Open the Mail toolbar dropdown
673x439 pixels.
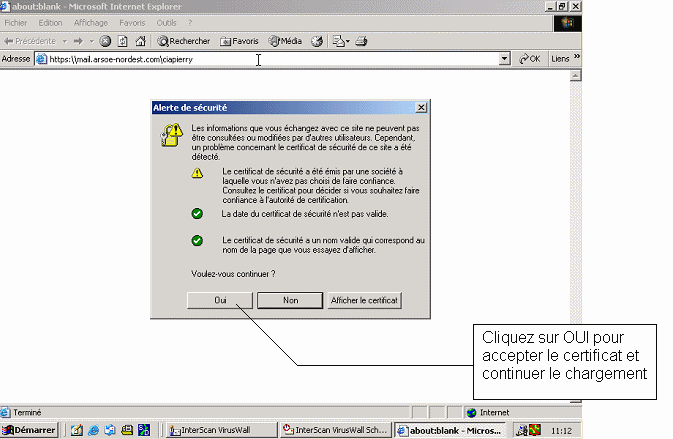tap(340, 41)
